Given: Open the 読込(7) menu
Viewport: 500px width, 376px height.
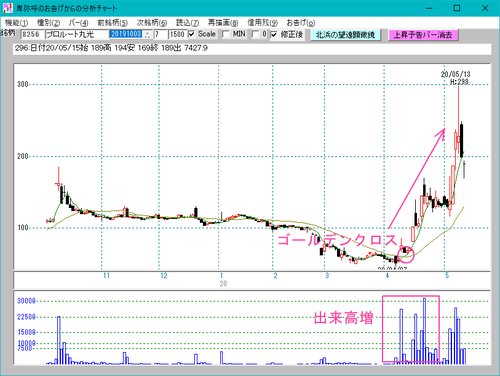Looking at the screenshot, I should pyautogui.click(x=187, y=23).
